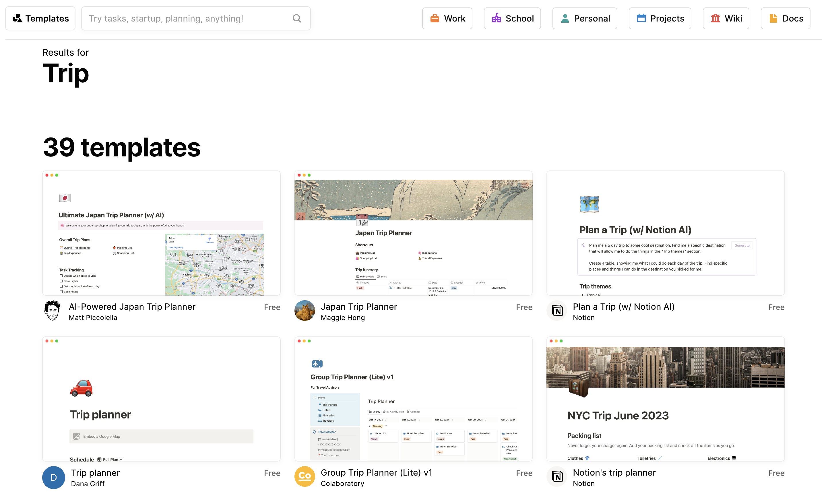Focus the template search input field
Screen dimensions: 830x504
point(196,19)
